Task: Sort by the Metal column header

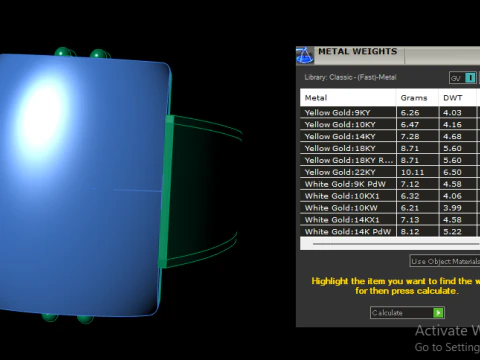Action: click(x=348, y=98)
